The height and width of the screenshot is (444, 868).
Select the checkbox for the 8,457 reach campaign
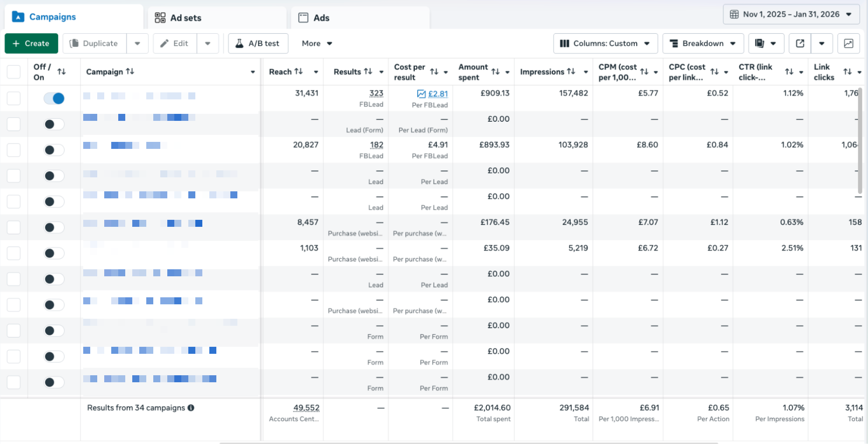(14, 228)
